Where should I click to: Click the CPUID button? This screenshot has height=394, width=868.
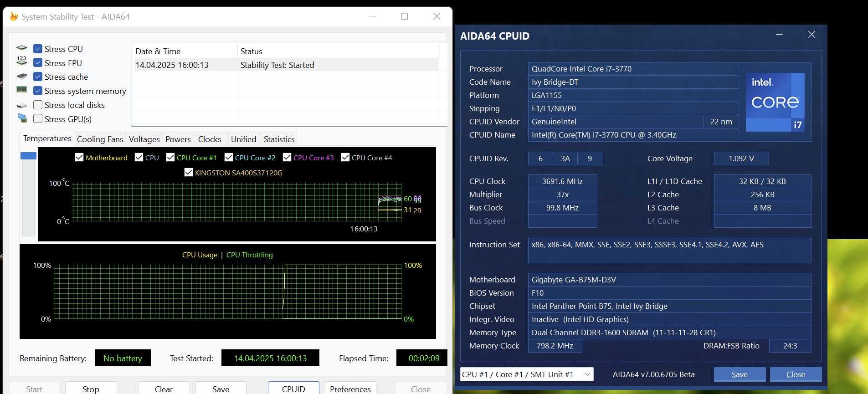click(293, 389)
